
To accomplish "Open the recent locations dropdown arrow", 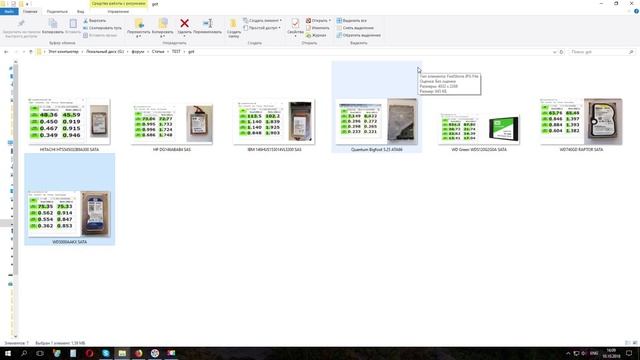I will coord(24,52).
